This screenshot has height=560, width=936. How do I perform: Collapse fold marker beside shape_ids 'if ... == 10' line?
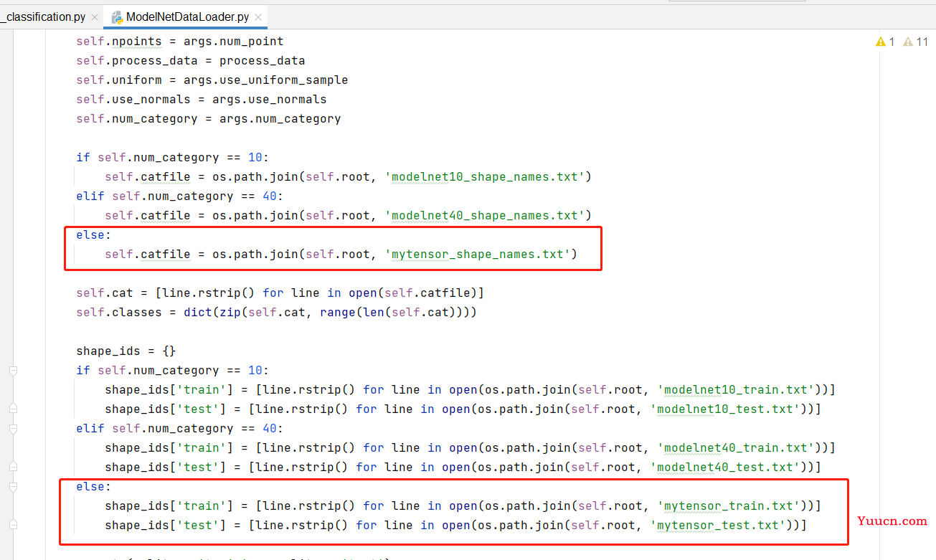13,371
